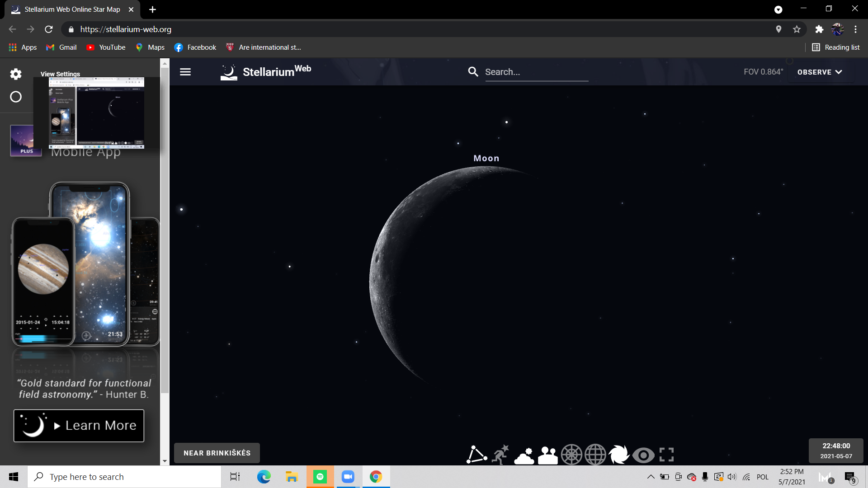Toggle deep sky objects icon
Screen dimensions: 868x488
point(619,455)
